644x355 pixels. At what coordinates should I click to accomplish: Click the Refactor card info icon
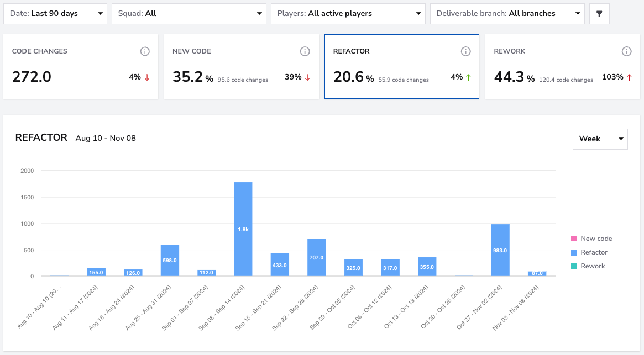[x=465, y=51]
